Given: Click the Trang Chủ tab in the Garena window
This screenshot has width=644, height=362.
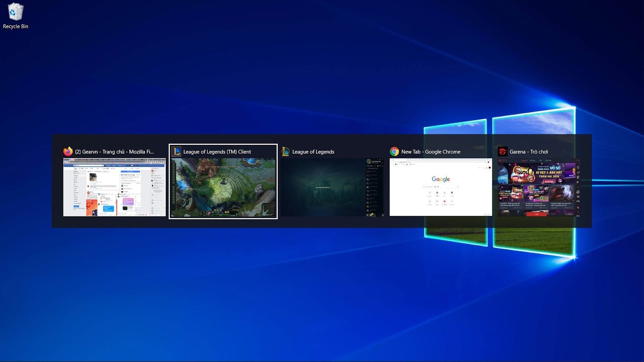Looking at the screenshot, I should point(524,160).
